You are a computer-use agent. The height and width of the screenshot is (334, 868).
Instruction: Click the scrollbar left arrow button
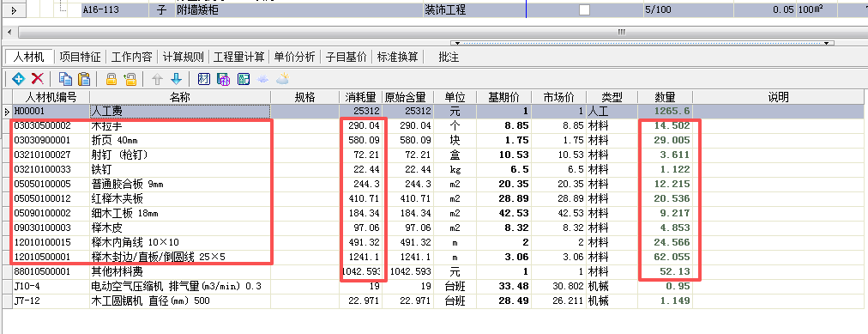(10, 32)
